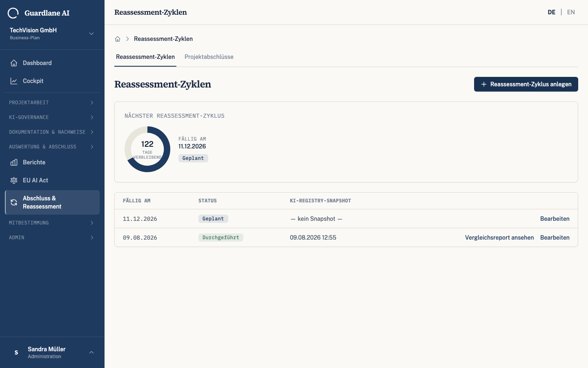Image resolution: width=588 pixels, height=368 pixels.
Task: Expand the Auswertung & Abschluss section
Action: coord(52,147)
